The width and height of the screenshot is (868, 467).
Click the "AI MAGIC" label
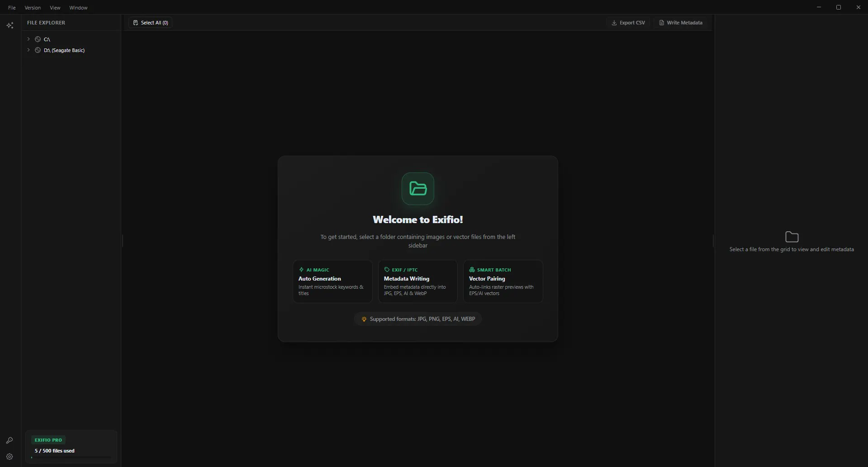tap(318, 270)
